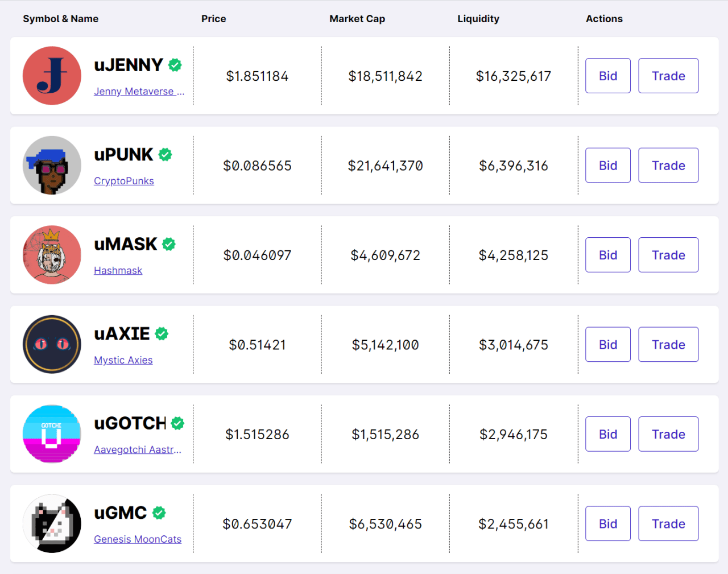This screenshot has width=728, height=574.
Task: Place a Bid on uJENNY
Action: click(608, 76)
